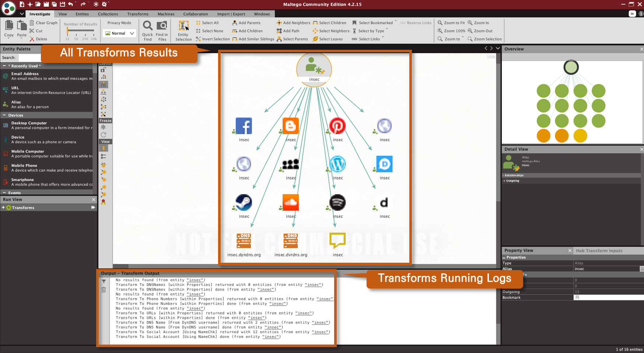The width and height of the screenshot is (644, 353).
Task: Click Select Leaves button
Action: pos(328,39)
